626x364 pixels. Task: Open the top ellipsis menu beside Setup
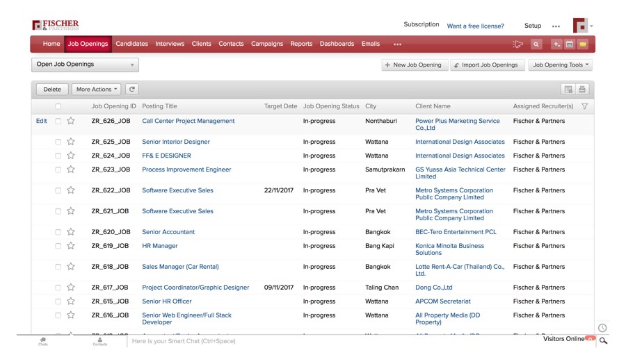556,26
